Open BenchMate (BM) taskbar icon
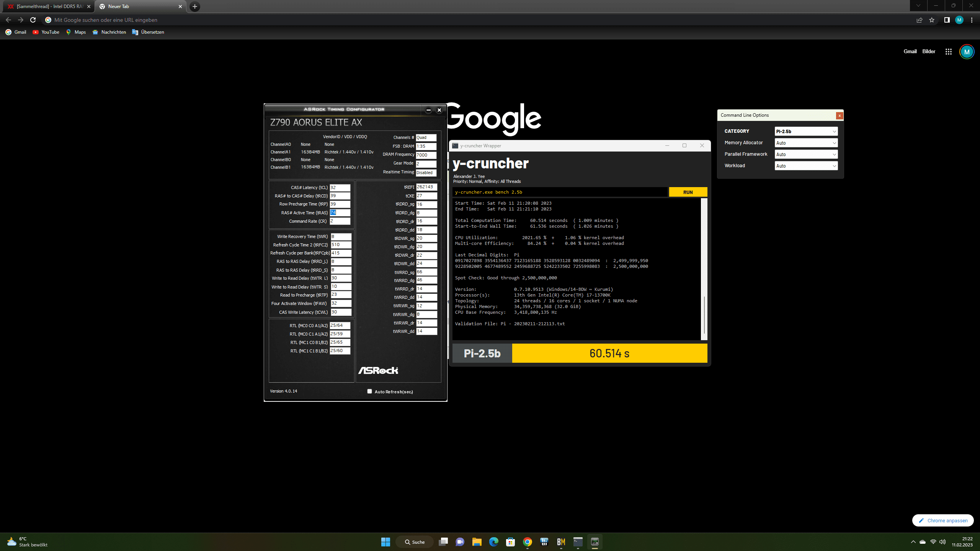Viewport: 980px width, 551px height. coord(561,542)
